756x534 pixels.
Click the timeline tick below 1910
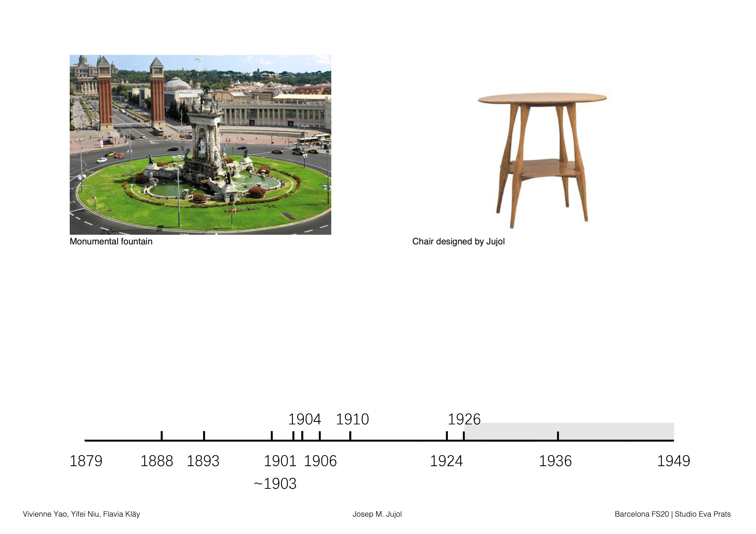350,436
